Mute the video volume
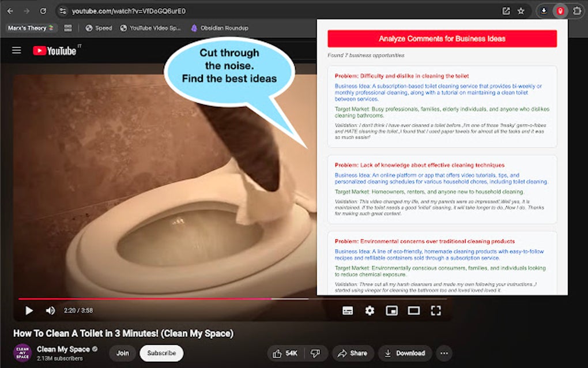 click(x=50, y=310)
